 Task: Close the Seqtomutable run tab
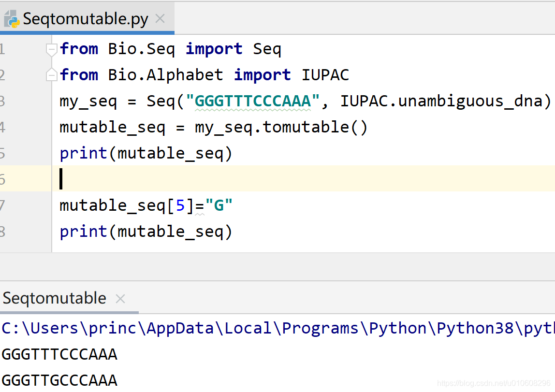point(120,299)
